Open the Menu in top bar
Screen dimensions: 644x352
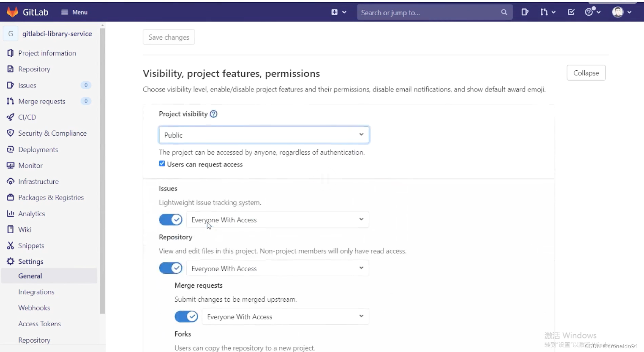(74, 12)
